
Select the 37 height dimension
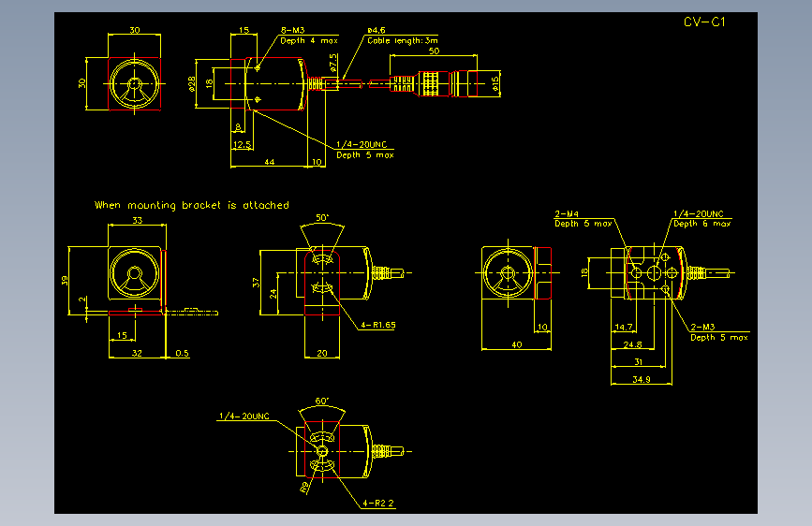click(256, 282)
